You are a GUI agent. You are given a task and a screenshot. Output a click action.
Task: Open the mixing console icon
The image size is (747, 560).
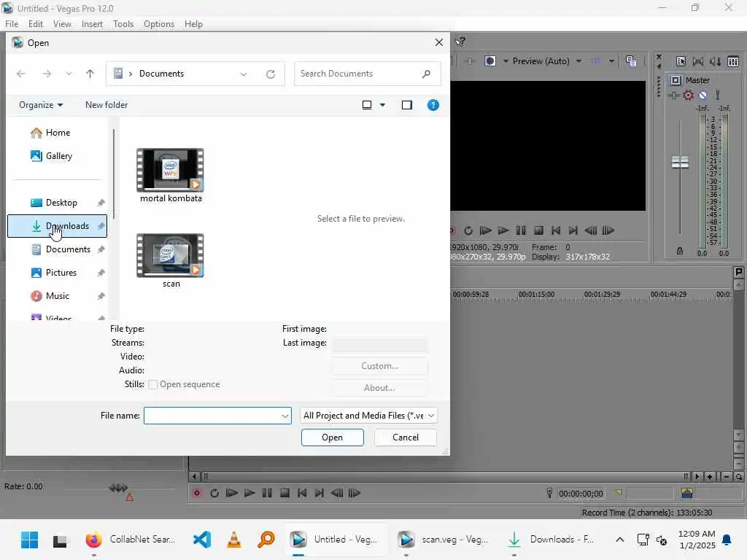733,61
